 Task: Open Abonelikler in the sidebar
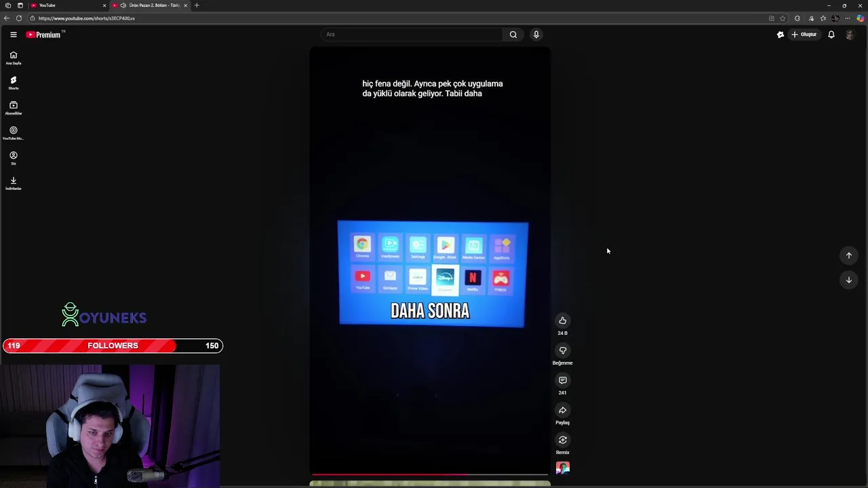pos(13,108)
